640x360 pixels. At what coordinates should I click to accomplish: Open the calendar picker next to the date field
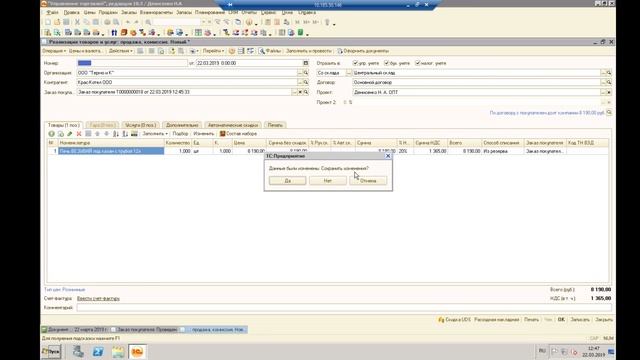coord(305,63)
